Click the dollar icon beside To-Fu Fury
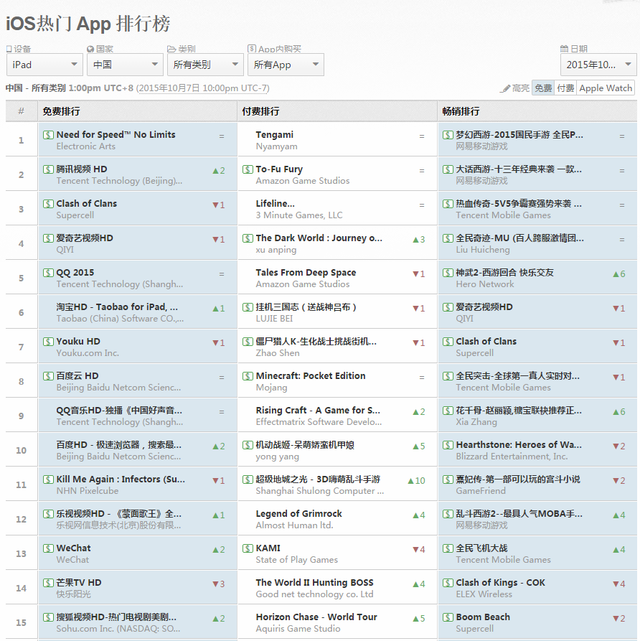This screenshot has width=640, height=641. tap(247, 170)
